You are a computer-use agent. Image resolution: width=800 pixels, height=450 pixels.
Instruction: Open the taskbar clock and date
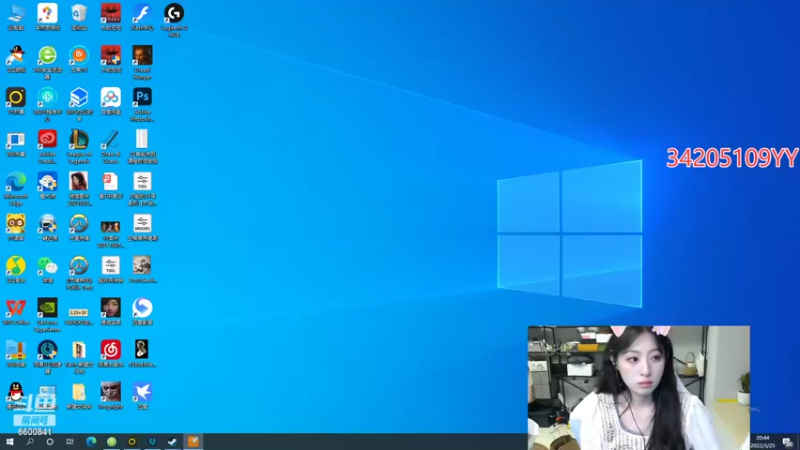pos(762,442)
